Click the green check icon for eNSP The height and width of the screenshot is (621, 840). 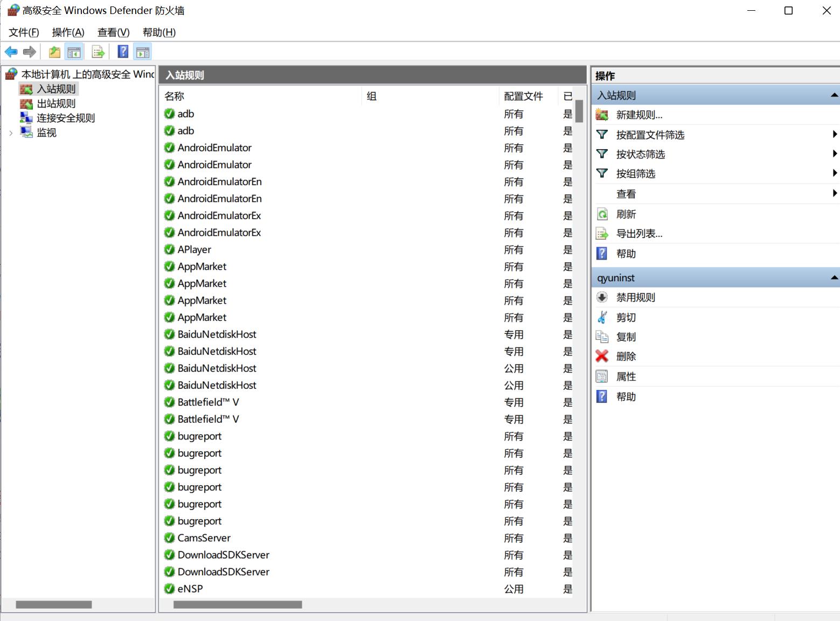coord(170,589)
